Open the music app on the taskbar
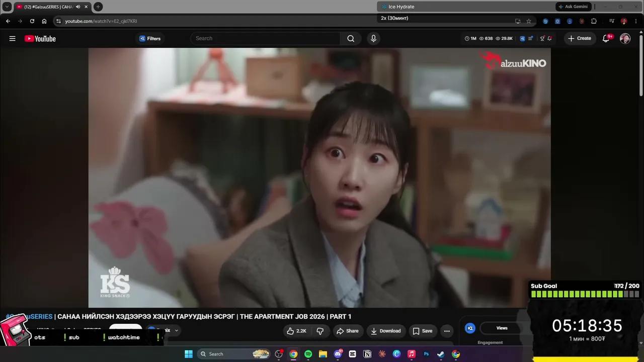This screenshot has height=362, width=644. point(412,354)
